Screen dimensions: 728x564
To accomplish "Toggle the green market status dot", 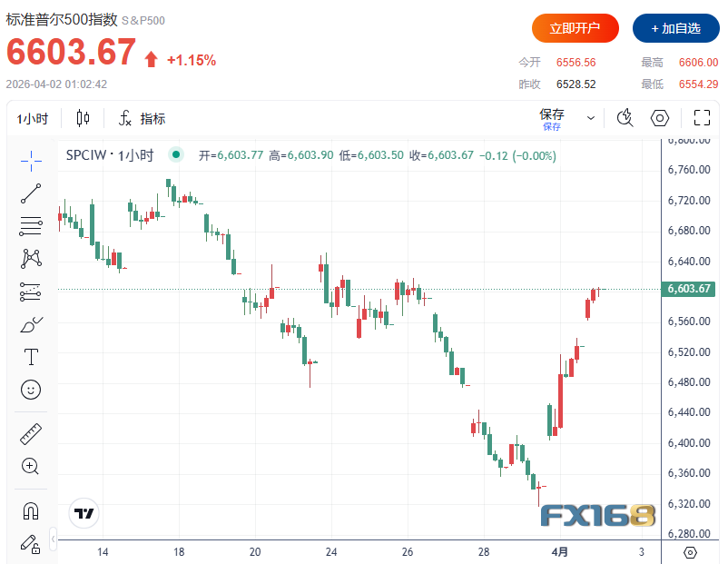I will click(176, 155).
